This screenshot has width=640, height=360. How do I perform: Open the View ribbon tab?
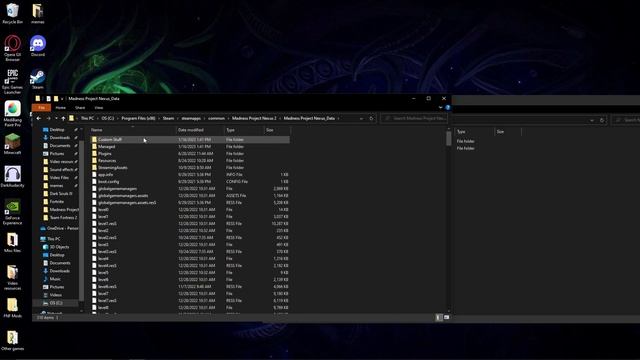coord(99,108)
